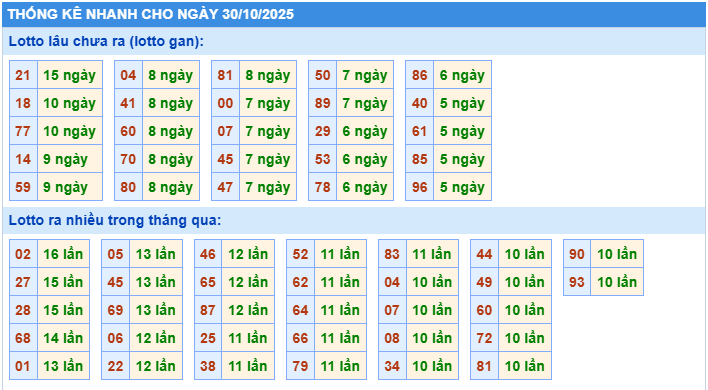This screenshot has height=390, width=708.
Task: Click '11 lần' cell beside number 64
Action: pos(340,310)
